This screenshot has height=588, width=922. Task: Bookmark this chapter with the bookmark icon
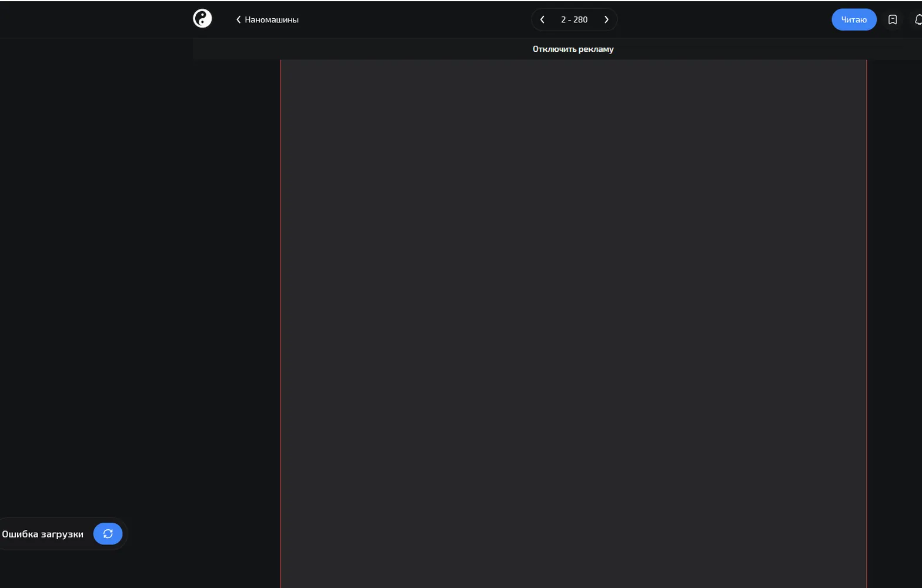[893, 19]
